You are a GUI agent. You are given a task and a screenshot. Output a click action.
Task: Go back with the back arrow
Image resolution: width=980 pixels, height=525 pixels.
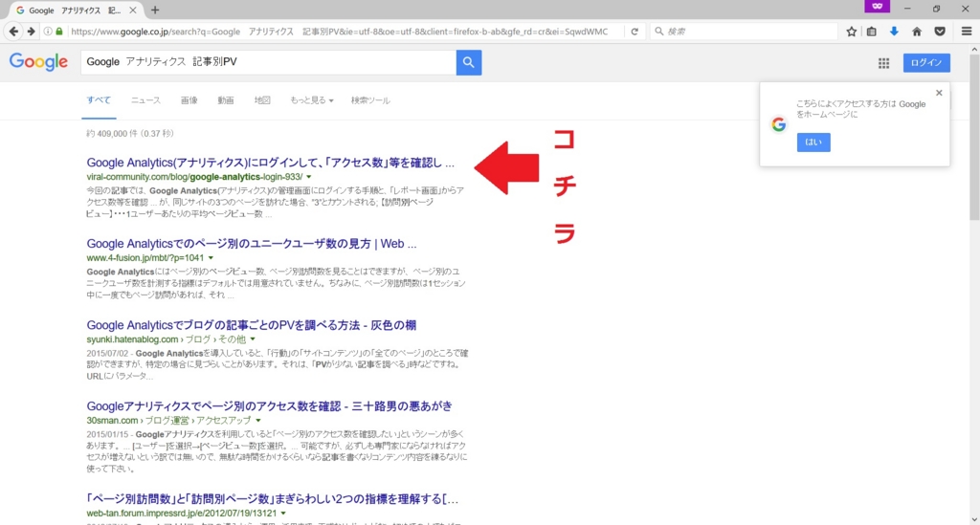point(13,32)
